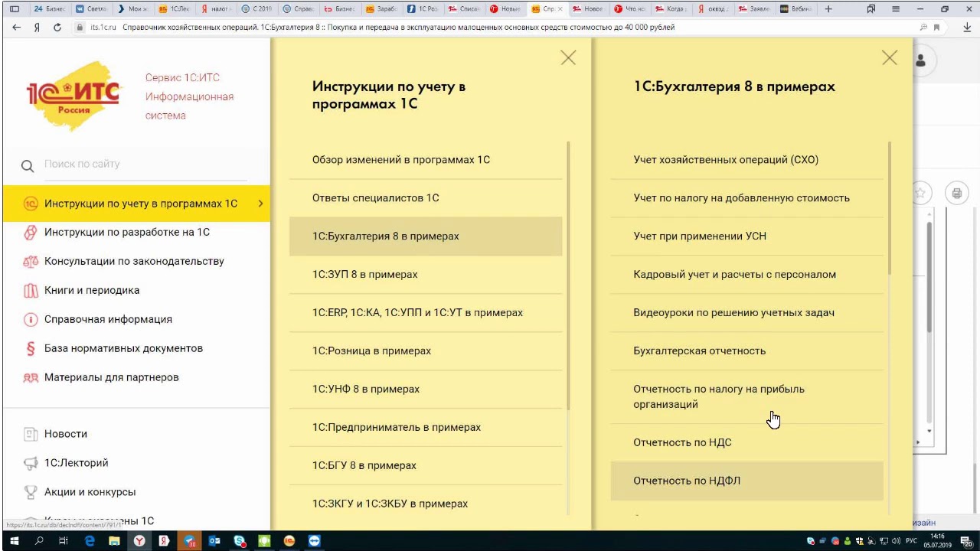Open 1С:ERP, 1С:КА, 1С:УПП и 1С:УТ в примерах
The image size is (980, 551).
[426, 313]
